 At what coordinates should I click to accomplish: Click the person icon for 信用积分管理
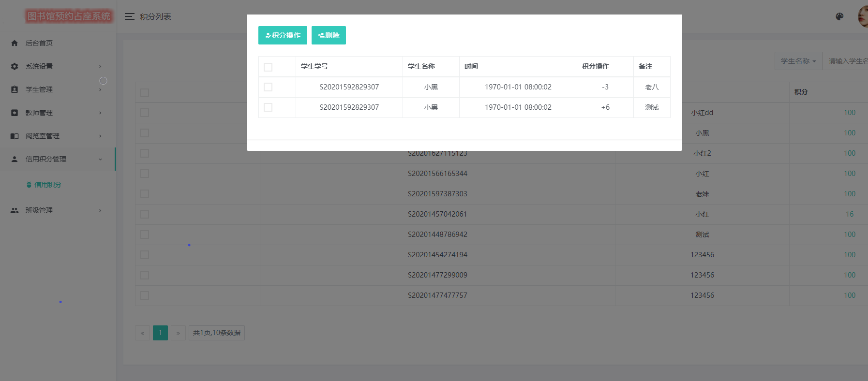pos(15,159)
